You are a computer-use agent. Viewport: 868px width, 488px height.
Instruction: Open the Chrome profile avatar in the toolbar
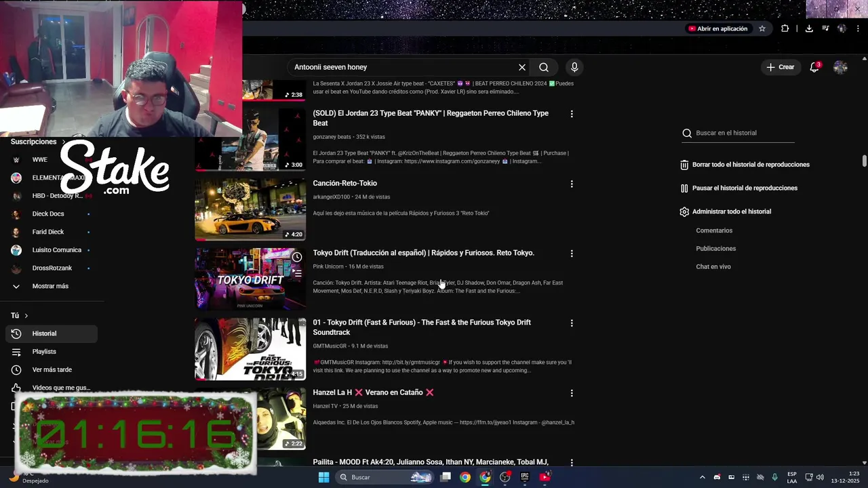tap(842, 28)
